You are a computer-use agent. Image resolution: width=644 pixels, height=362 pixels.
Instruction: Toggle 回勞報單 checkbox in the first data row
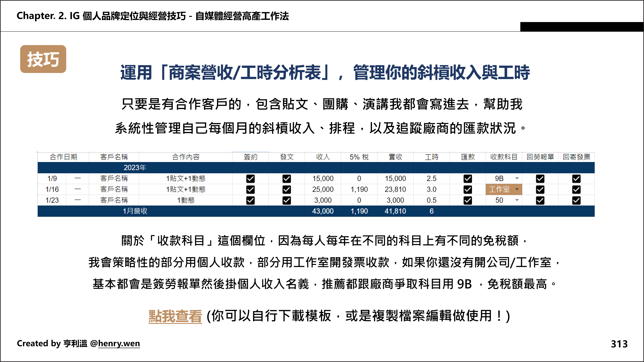540,178
